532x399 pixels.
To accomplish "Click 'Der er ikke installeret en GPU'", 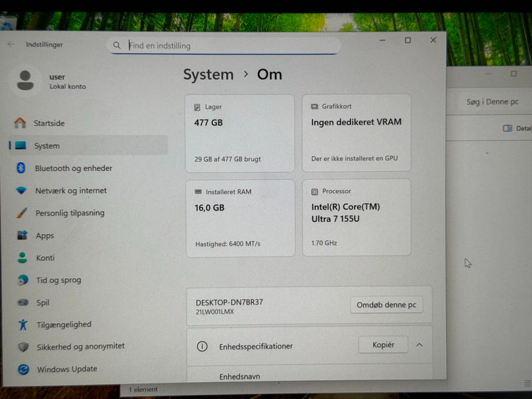I will (355, 158).
